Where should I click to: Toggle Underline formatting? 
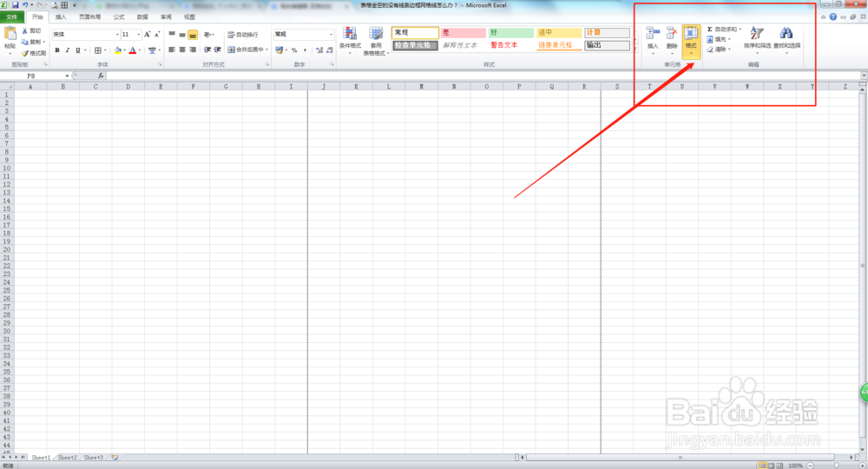click(x=78, y=50)
